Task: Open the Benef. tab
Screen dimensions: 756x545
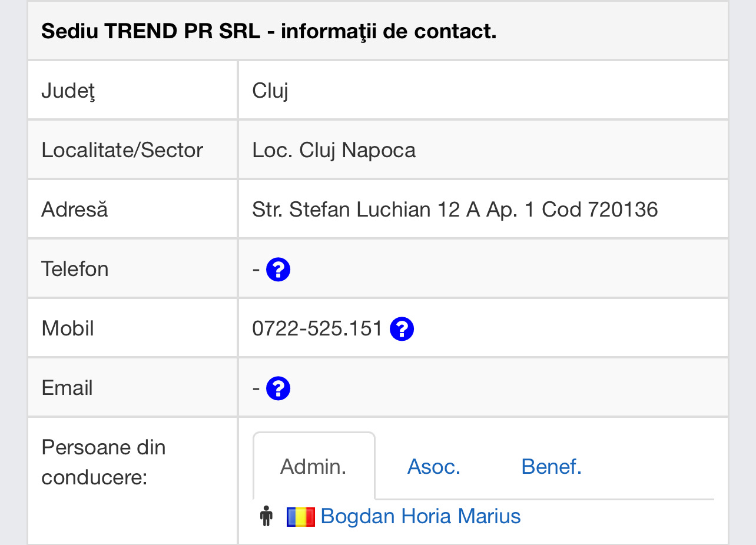Action: pos(552,467)
